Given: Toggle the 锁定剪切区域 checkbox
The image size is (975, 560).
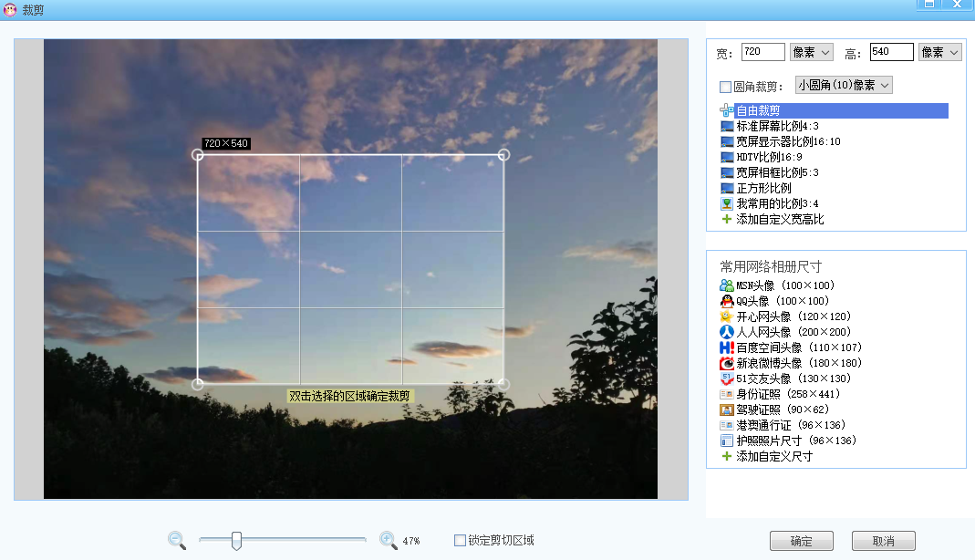Looking at the screenshot, I should (x=460, y=540).
